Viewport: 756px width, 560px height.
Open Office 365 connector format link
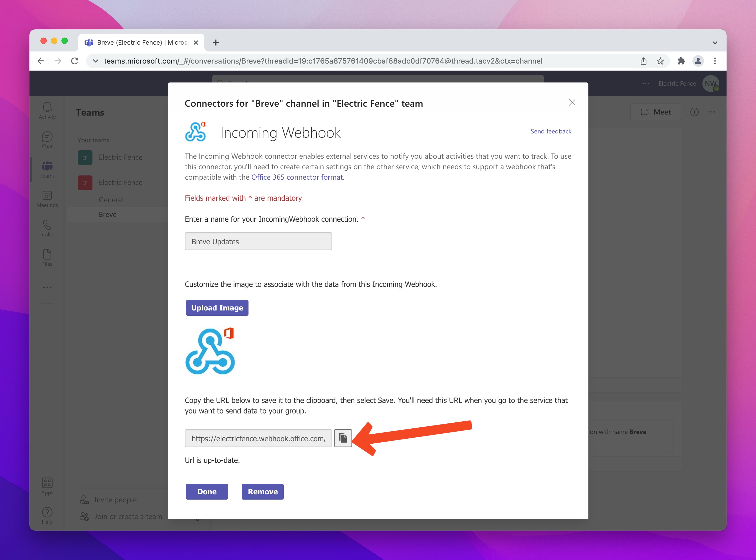click(x=297, y=177)
